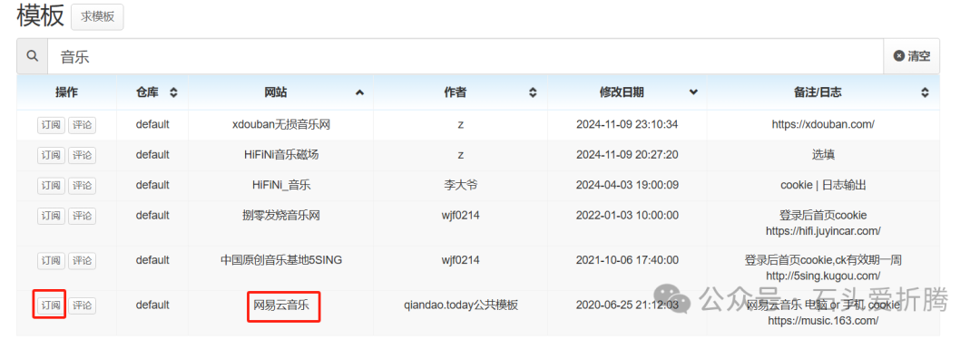Click default repository in xdouban无损音乐网 row
This screenshot has width=980, height=339.
[152, 124]
